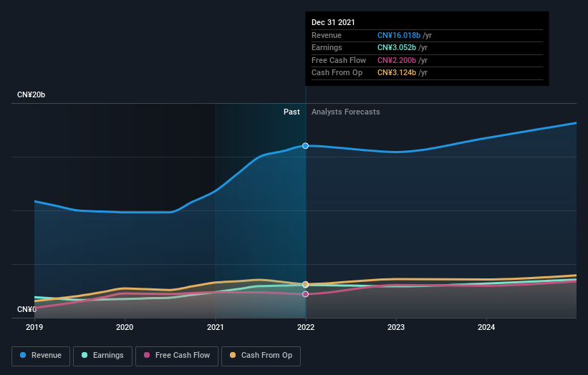
Task: Click the Earnings row label in tooltip
Action: pos(327,47)
